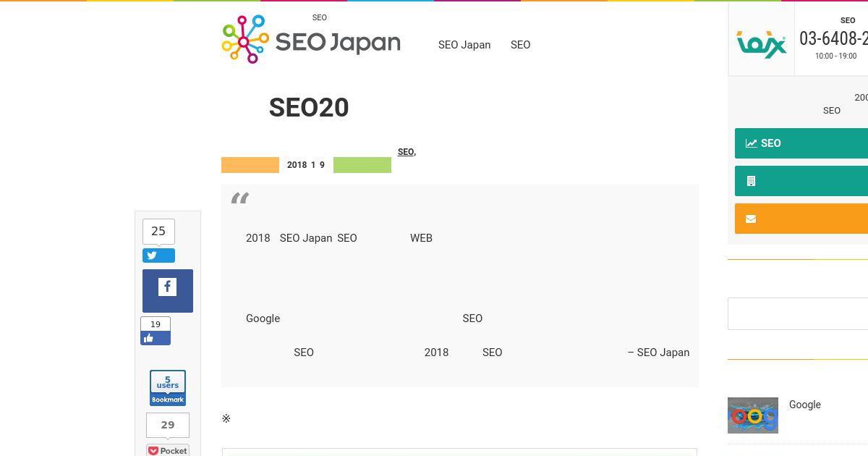Image resolution: width=868 pixels, height=456 pixels.
Task: Share the article via the Twitter button
Action: click(158, 256)
